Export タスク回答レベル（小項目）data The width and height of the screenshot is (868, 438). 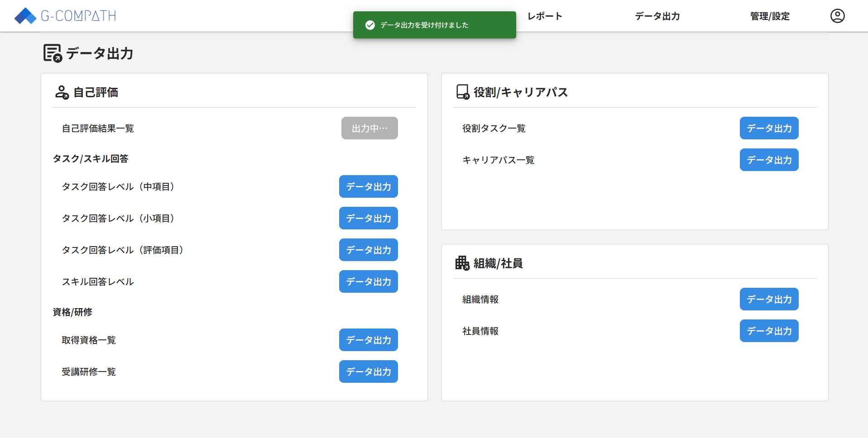368,218
